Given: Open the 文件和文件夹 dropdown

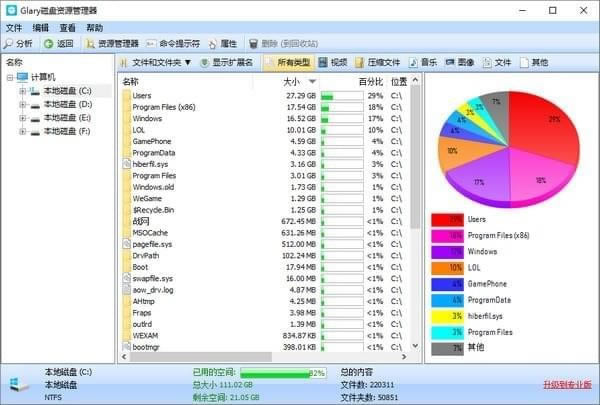Looking at the screenshot, I should (x=155, y=62).
